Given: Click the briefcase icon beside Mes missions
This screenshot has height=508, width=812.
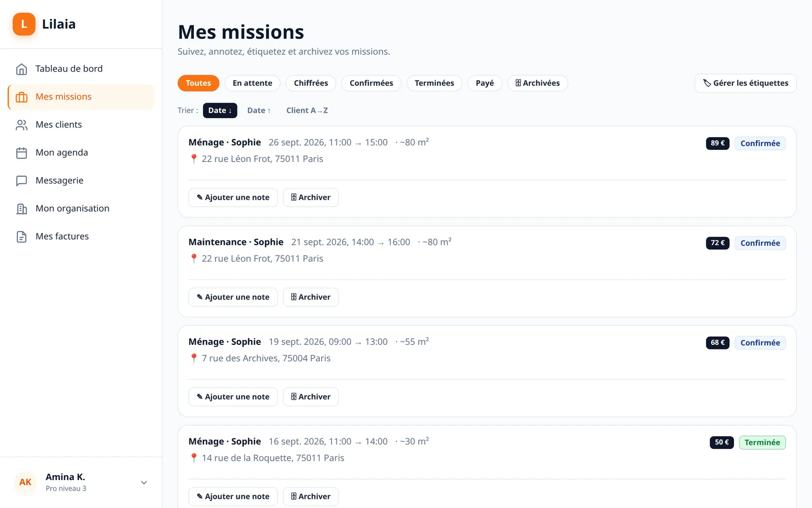Looking at the screenshot, I should [21, 97].
